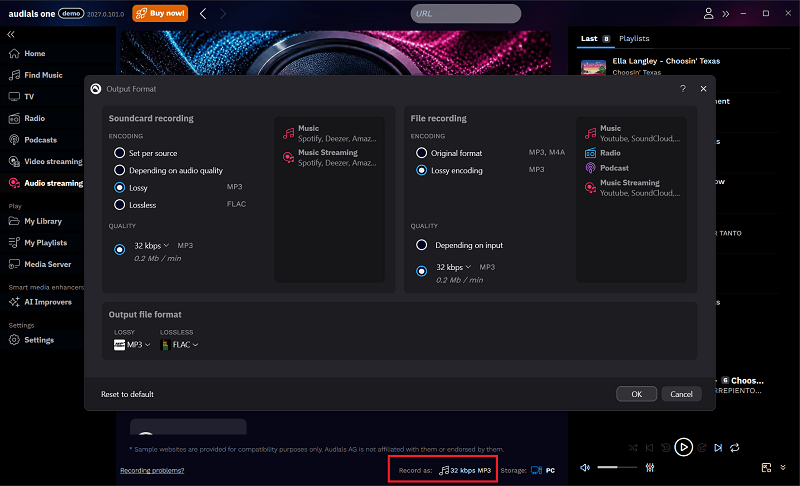Close the Output Format dialog
The height and width of the screenshot is (486, 800).
point(704,89)
